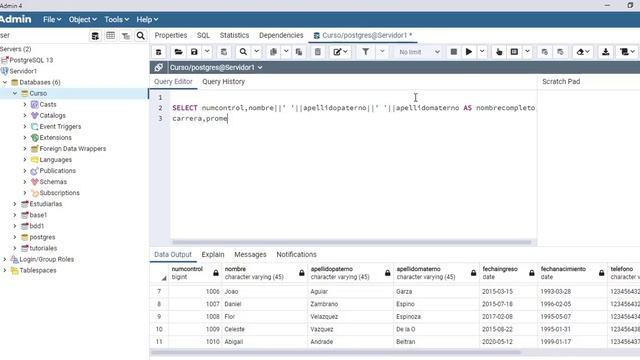Click the Delete trash icon
The height and width of the screenshot is (360, 640).
point(318,52)
